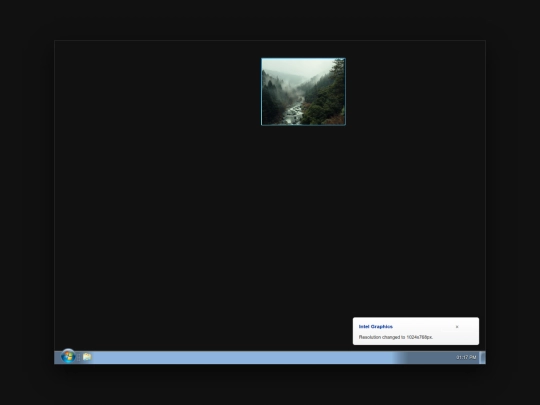Click the 01:17 PM taskbar clock
The width and height of the screenshot is (540, 405).
[466, 357]
